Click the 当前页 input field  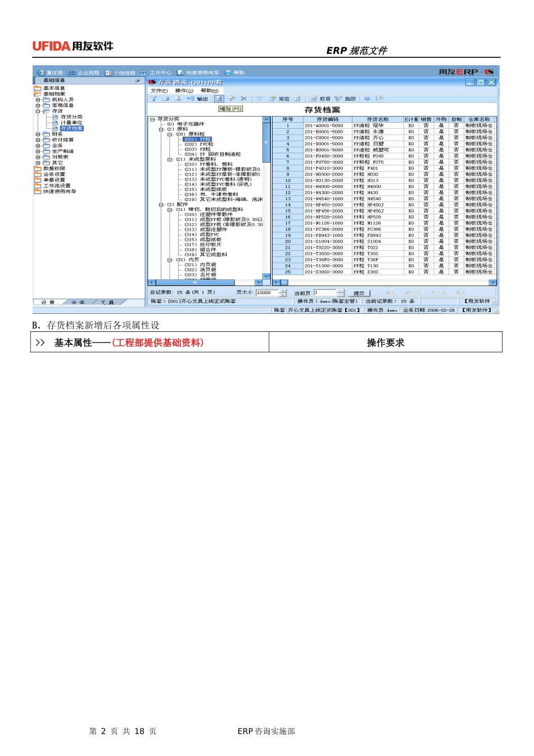pyautogui.click(x=325, y=293)
